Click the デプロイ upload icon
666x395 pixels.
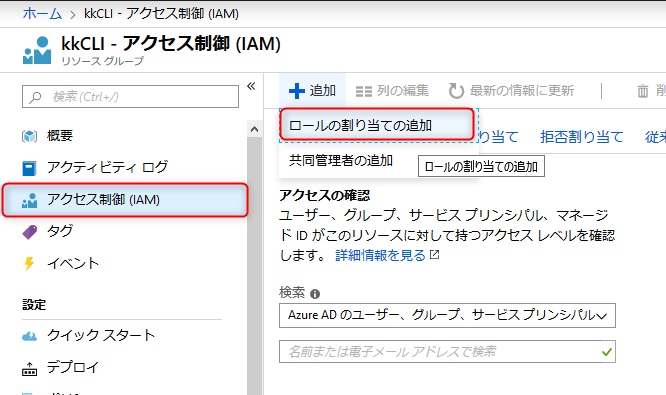point(29,369)
